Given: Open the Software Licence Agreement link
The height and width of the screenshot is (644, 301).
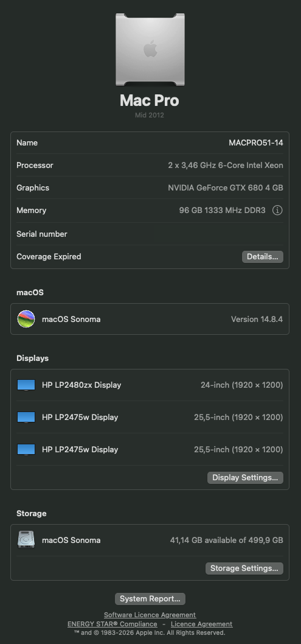Looking at the screenshot, I should click(x=150, y=615).
